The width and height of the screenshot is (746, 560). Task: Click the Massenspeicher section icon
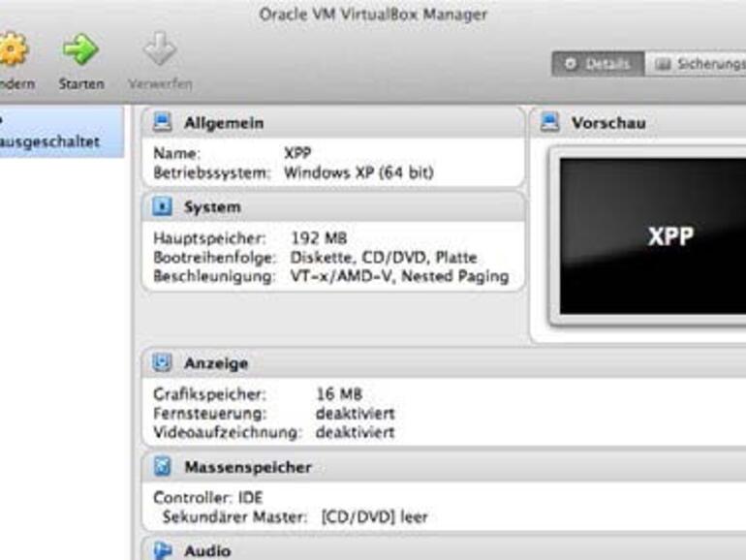click(x=162, y=466)
